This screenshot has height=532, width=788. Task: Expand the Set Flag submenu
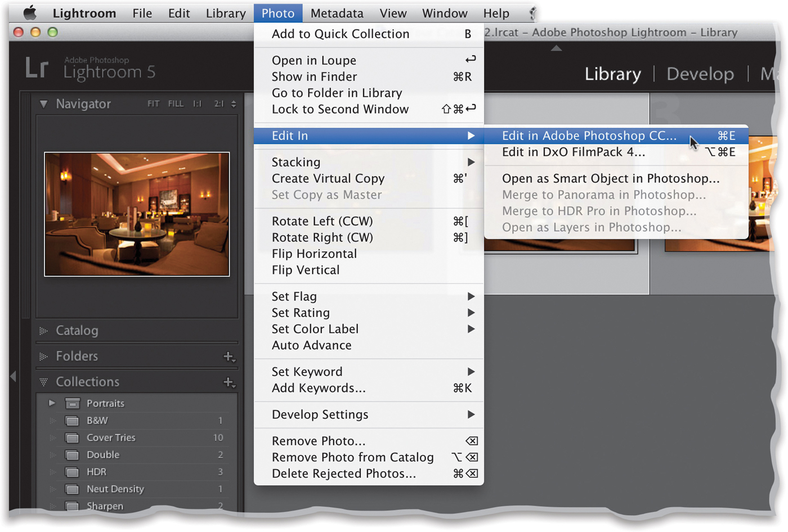click(x=369, y=296)
